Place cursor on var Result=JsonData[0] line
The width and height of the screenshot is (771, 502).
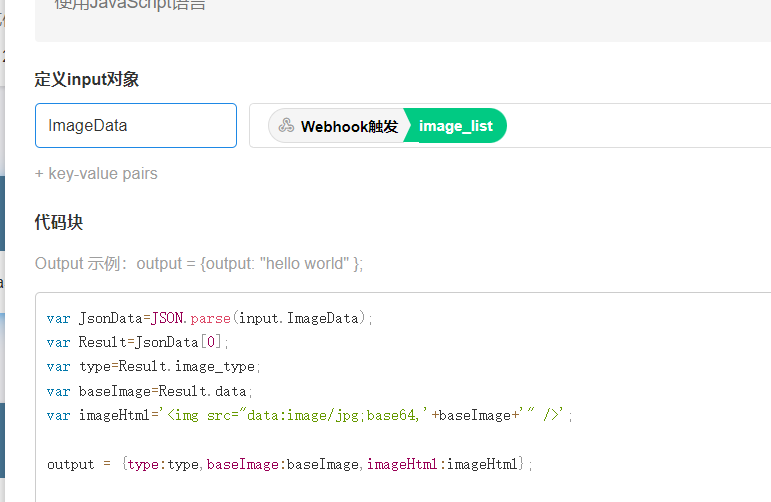pyautogui.click(x=138, y=343)
